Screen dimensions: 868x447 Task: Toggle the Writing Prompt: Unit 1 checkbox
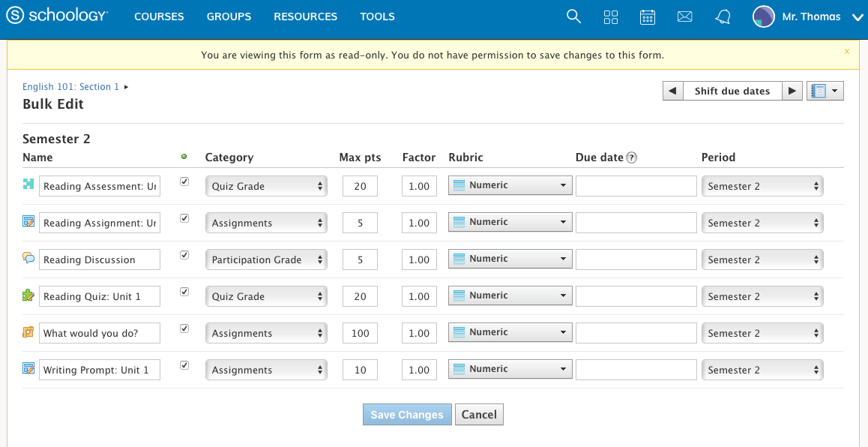[184, 365]
